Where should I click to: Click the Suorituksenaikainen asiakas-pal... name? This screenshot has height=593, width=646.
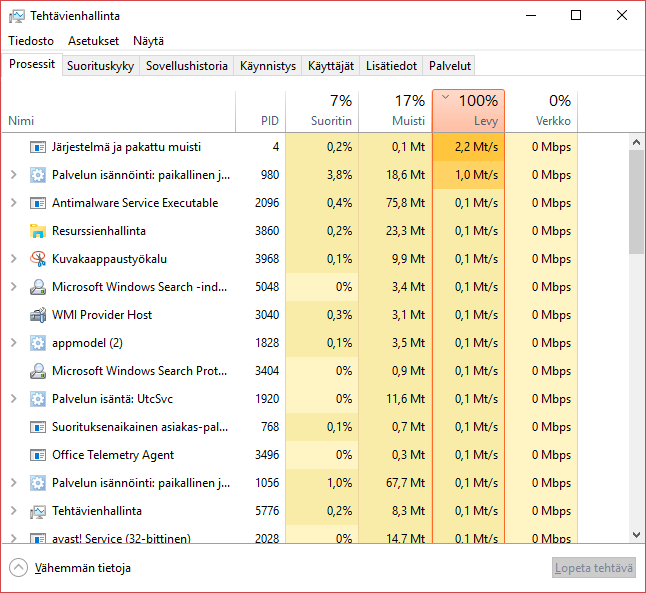(x=140, y=427)
